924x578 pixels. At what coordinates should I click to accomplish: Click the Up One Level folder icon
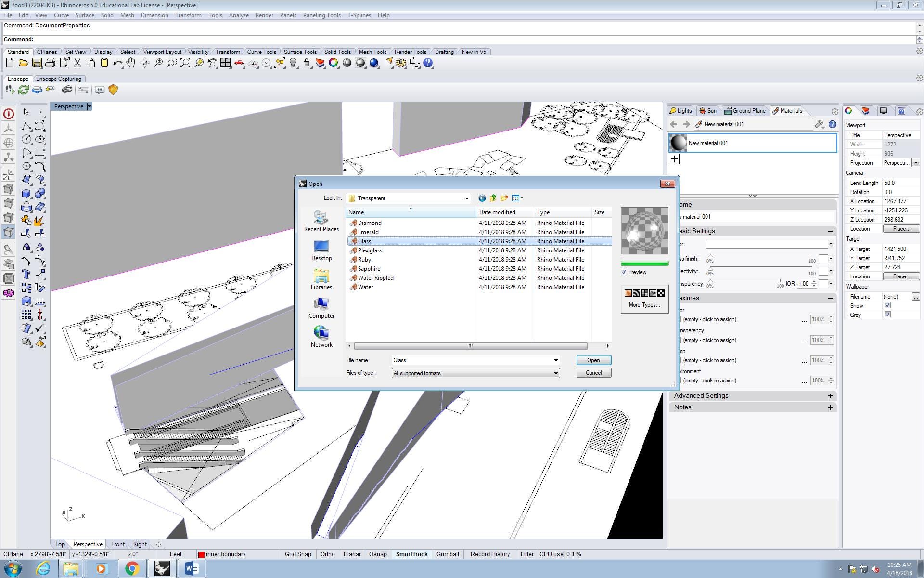pos(493,198)
